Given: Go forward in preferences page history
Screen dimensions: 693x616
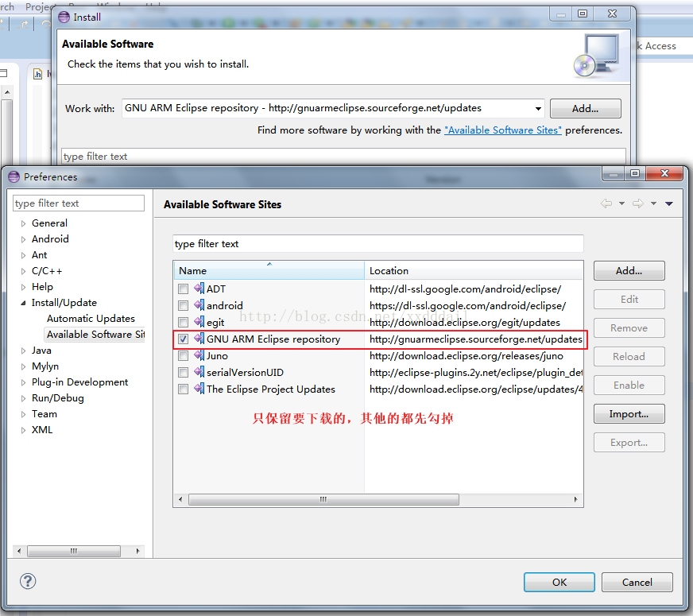Looking at the screenshot, I should pos(637,203).
